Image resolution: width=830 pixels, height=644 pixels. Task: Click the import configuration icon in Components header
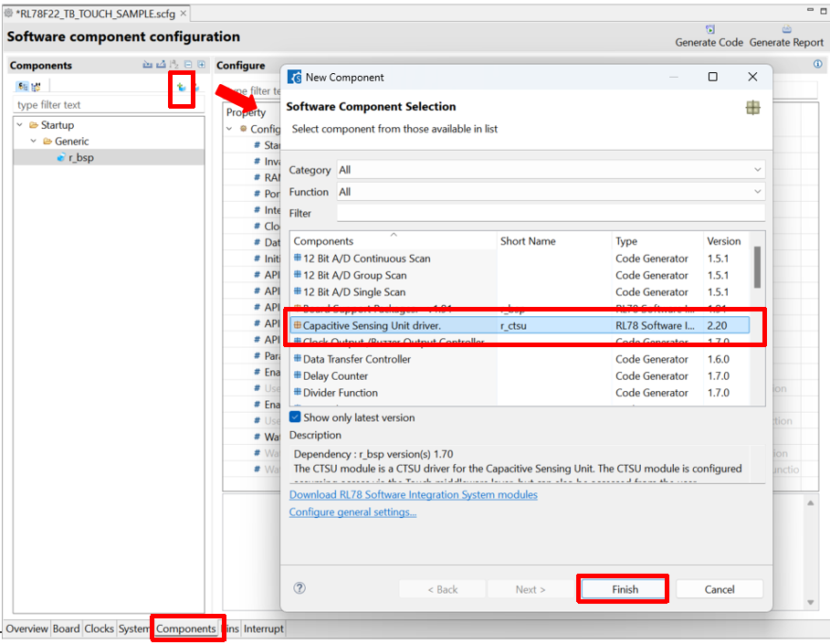148,65
